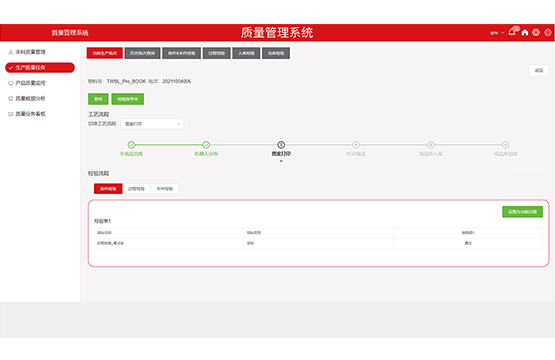The height and width of the screenshot is (360, 555).
Task: Click the 检验指导书 green button
Action: pyautogui.click(x=128, y=99)
